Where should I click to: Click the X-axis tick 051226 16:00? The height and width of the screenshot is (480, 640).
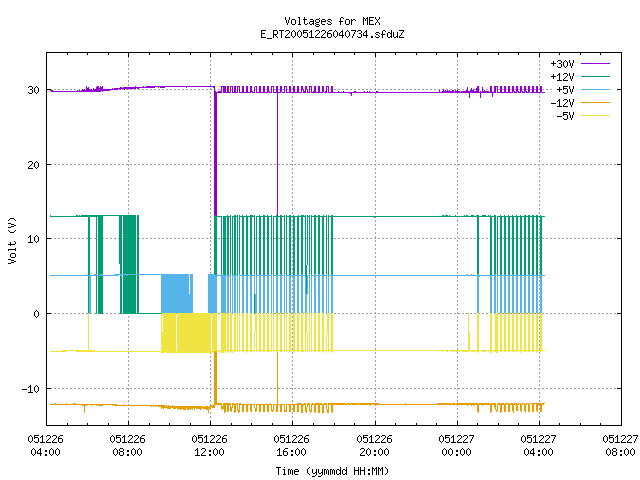[x=291, y=445]
